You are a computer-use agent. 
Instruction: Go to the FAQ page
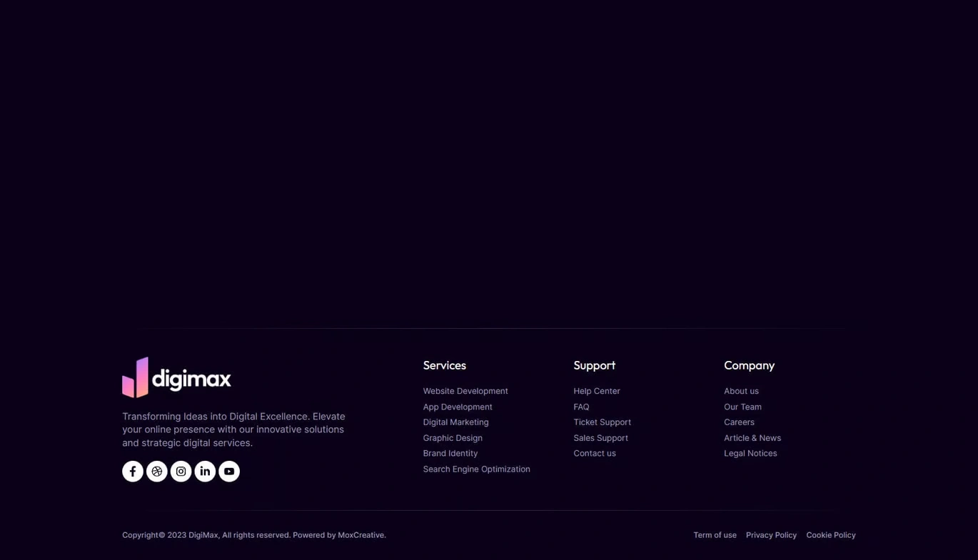click(581, 407)
